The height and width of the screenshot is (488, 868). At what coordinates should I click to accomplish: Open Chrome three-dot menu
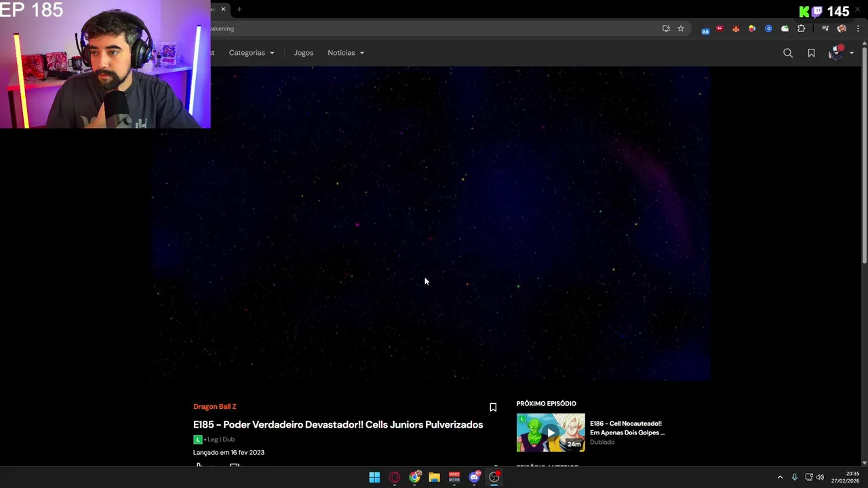[x=858, y=28]
